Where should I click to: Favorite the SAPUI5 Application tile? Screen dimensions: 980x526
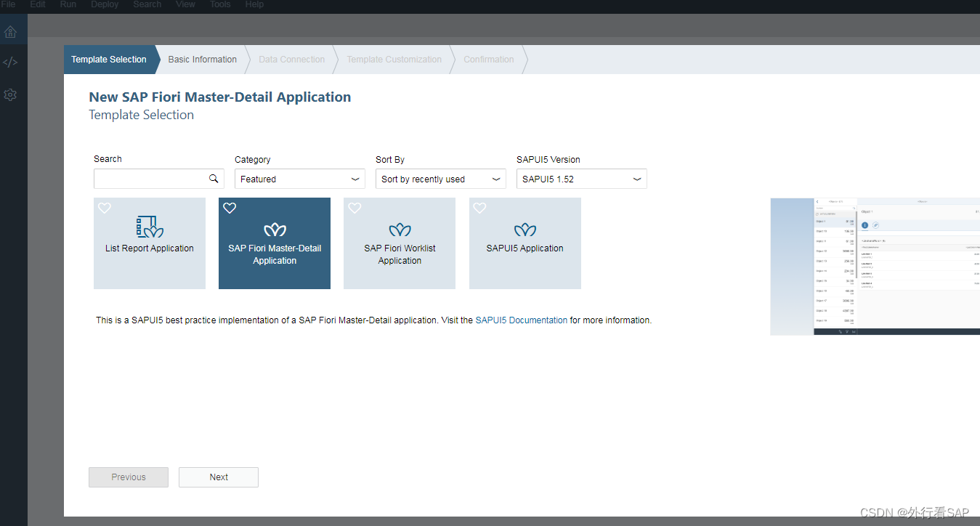479,208
